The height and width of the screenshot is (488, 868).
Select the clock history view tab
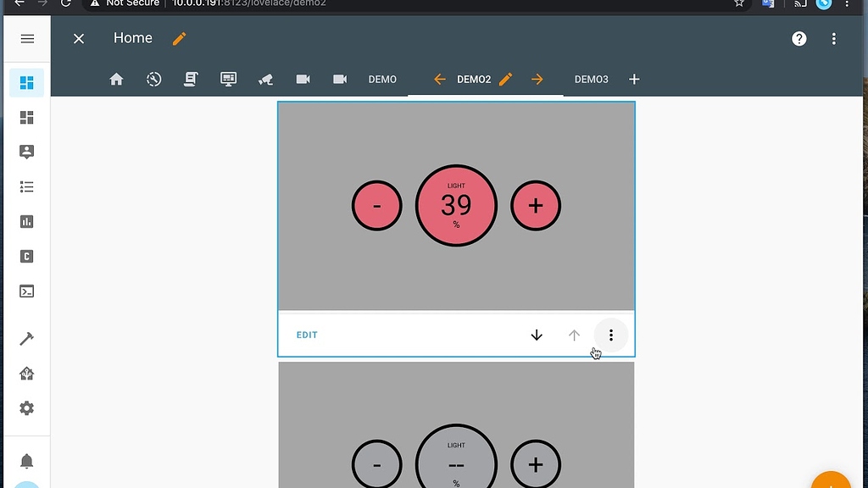(x=153, y=79)
